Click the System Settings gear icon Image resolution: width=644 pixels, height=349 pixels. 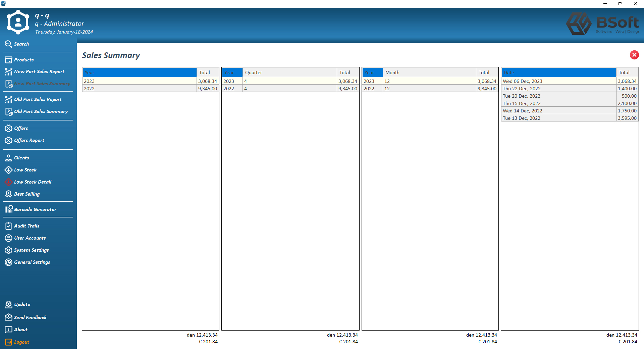pos(8,250)
